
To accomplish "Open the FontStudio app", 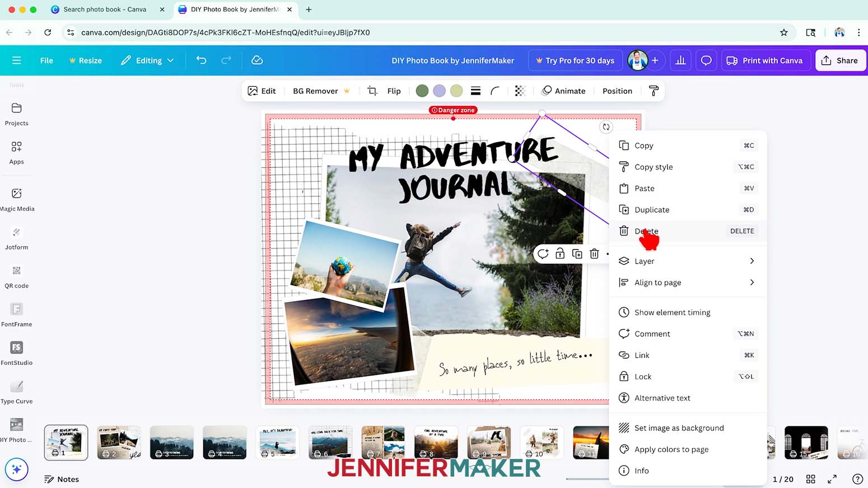I will (x=16, y=354).
